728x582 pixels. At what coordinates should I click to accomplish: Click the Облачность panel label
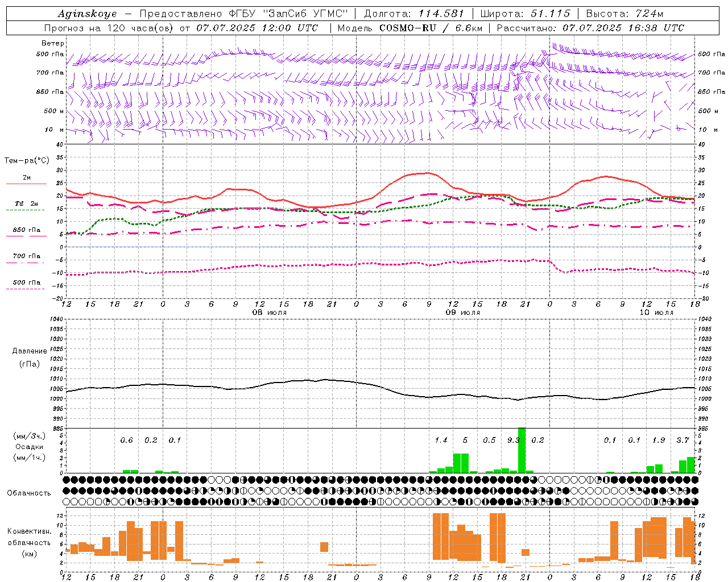29,493
